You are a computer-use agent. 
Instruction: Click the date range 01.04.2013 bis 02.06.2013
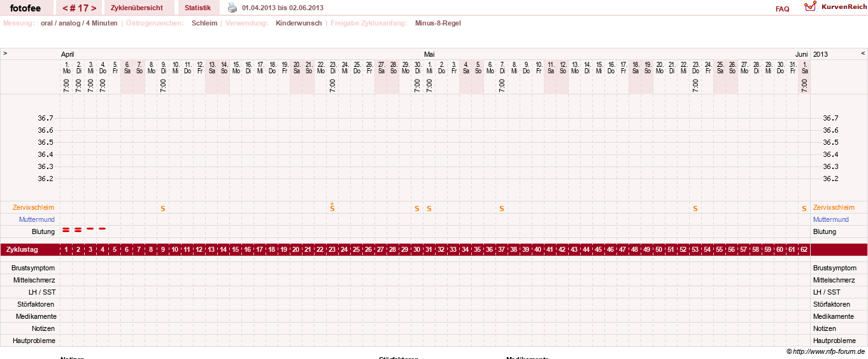(x=283, y=8)
